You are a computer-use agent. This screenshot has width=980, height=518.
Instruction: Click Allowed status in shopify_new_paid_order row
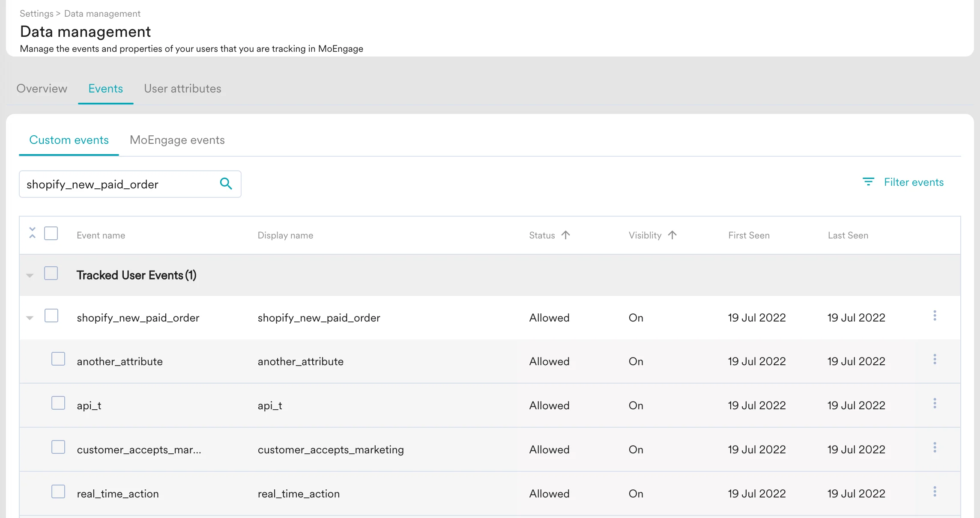coord(550,318)
